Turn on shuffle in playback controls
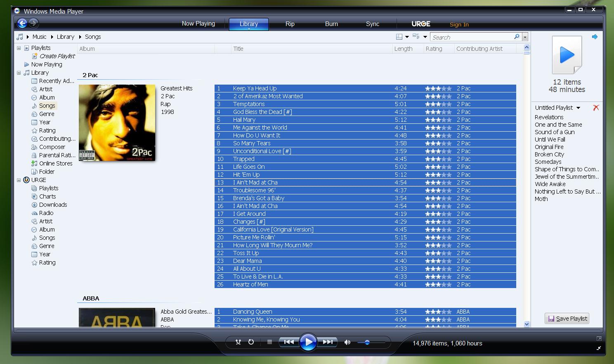 click(x=238, y=342)
